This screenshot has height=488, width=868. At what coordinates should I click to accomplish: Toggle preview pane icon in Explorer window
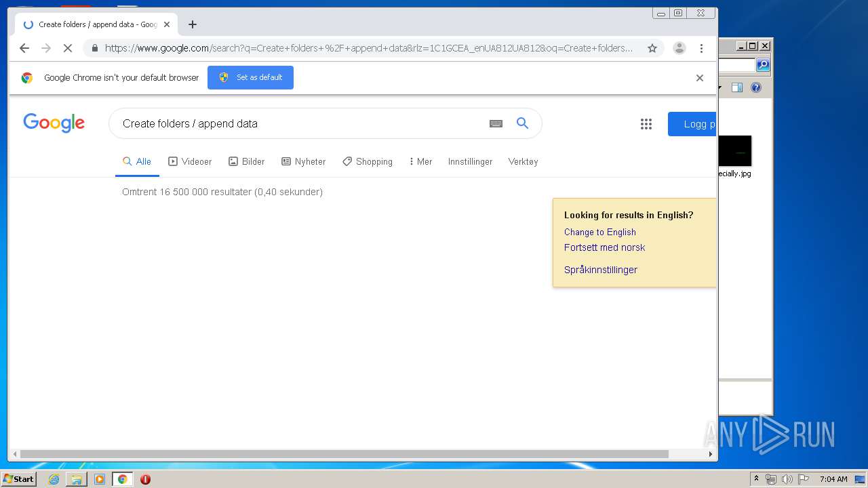737,87
